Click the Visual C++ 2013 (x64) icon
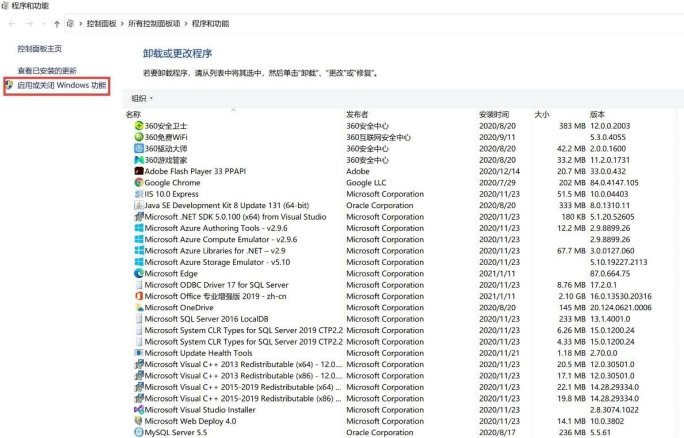The image size is (684, 438). pyautogui.click(x=139, y=364)
